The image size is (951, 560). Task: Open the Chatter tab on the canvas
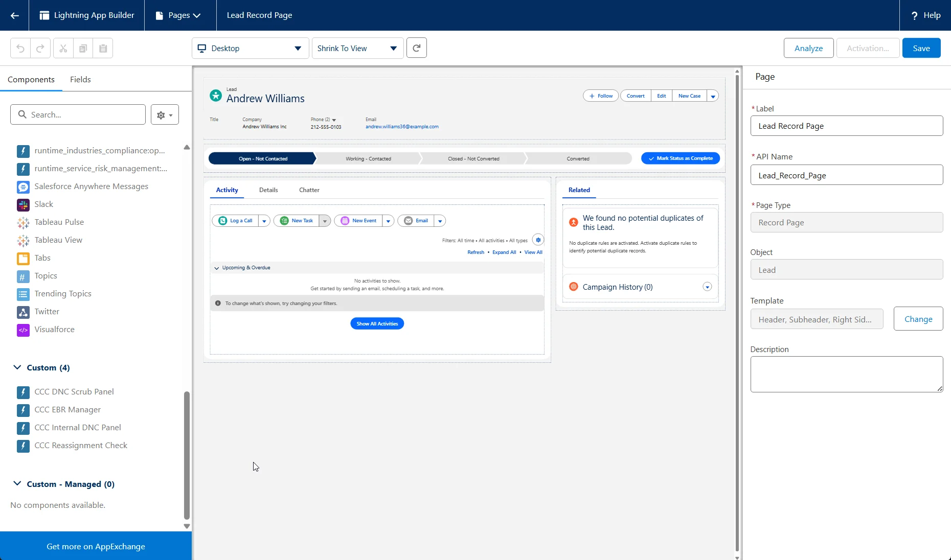[309, 190]
